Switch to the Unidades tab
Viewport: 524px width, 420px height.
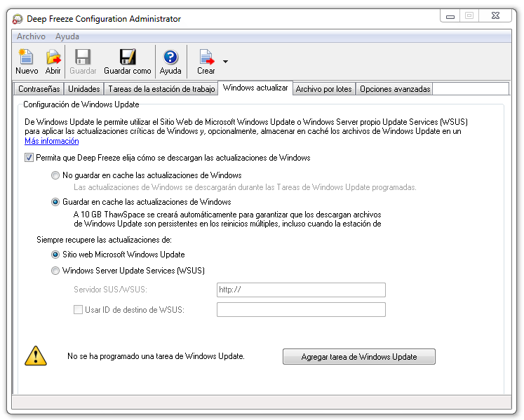tap(84, 89)
